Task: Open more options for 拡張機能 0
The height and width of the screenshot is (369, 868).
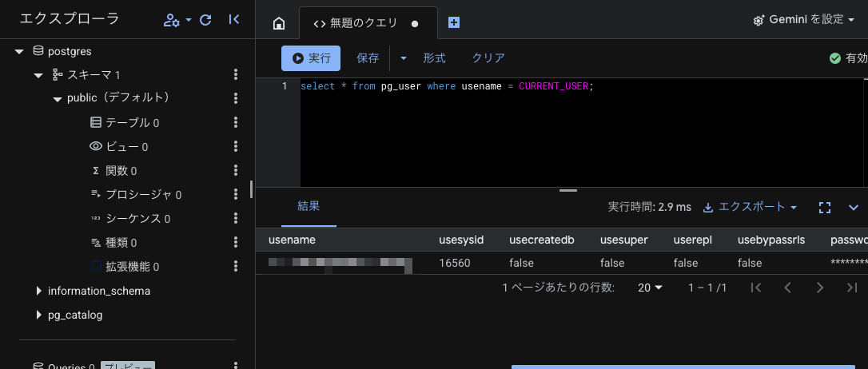Action: click(236, 266)
